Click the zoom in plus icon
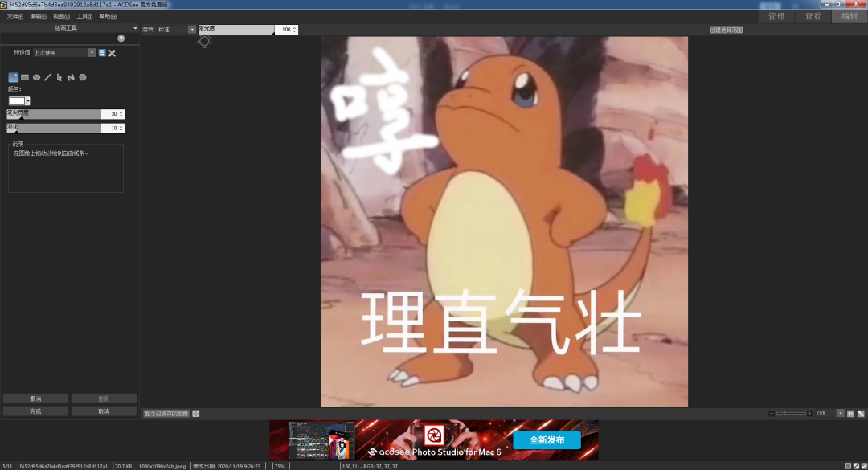The width and height of the screenshot is (868, 470). (x=809, y=413)
